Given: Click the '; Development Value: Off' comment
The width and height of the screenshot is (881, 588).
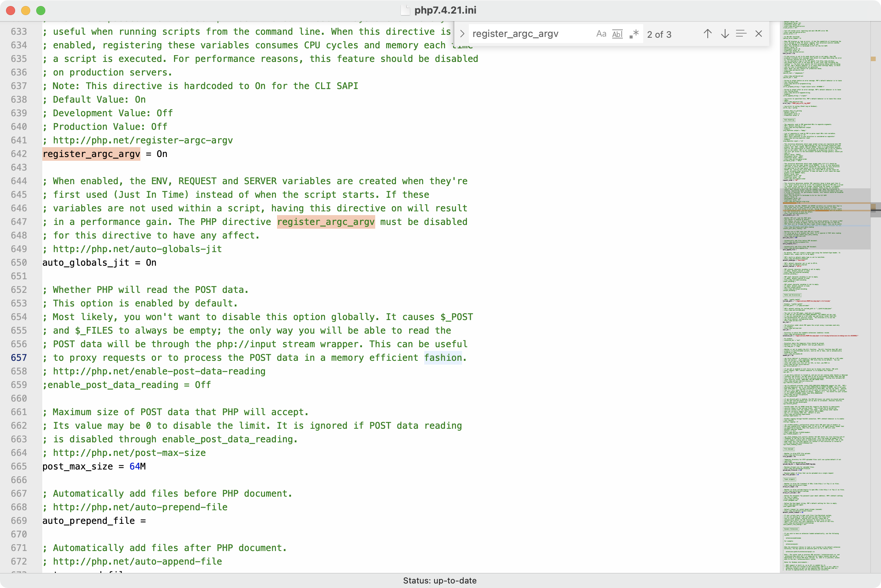Looking at the screenshot, I should (108, 113).
